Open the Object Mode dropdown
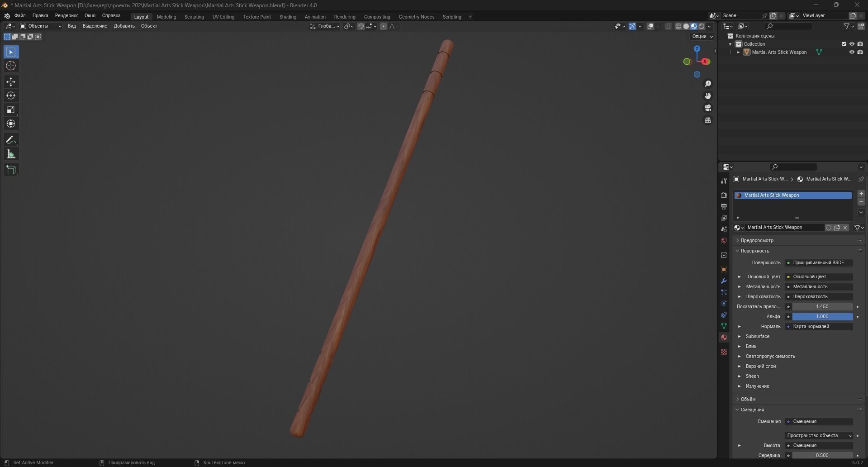Viewport: 868px width, 467px height. pyautogui.click(x=41, y=26)
